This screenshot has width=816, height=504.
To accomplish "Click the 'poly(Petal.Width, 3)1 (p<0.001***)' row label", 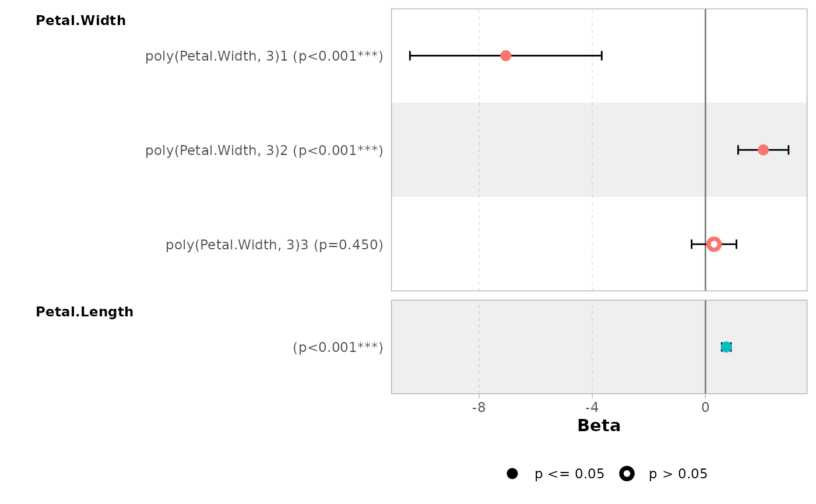I will [x=264, y=57].
